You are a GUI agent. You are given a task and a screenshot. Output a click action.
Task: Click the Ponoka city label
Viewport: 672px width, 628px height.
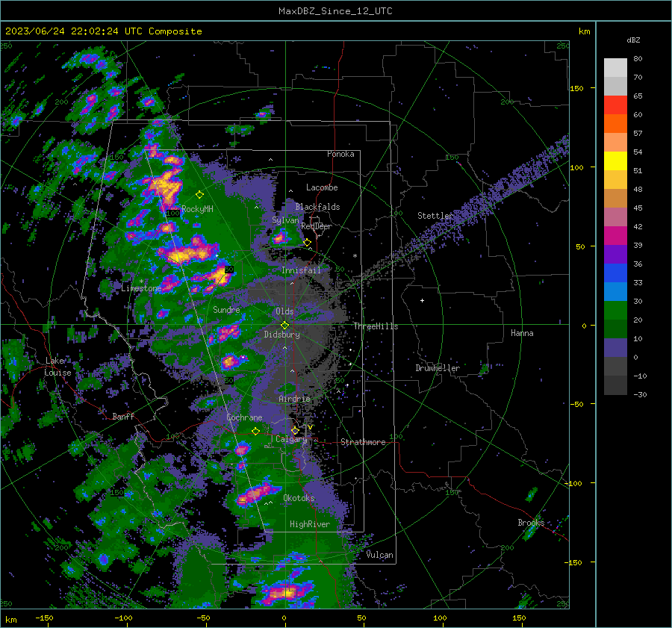(340, 154)
